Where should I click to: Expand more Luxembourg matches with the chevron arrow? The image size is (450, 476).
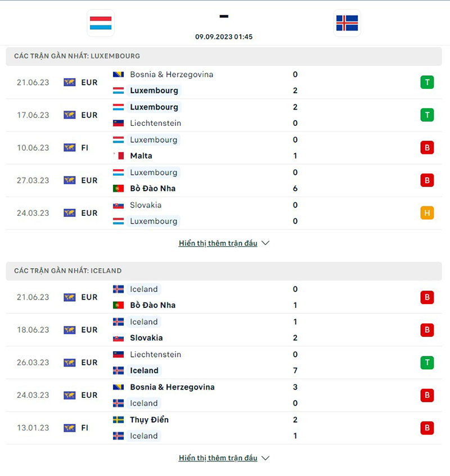266,243
